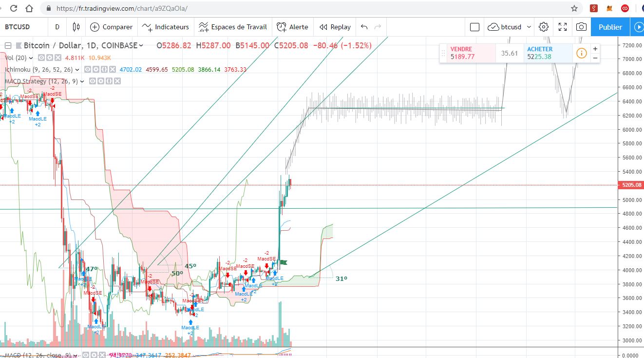Open the Indicateurs menu

[165, 27]
